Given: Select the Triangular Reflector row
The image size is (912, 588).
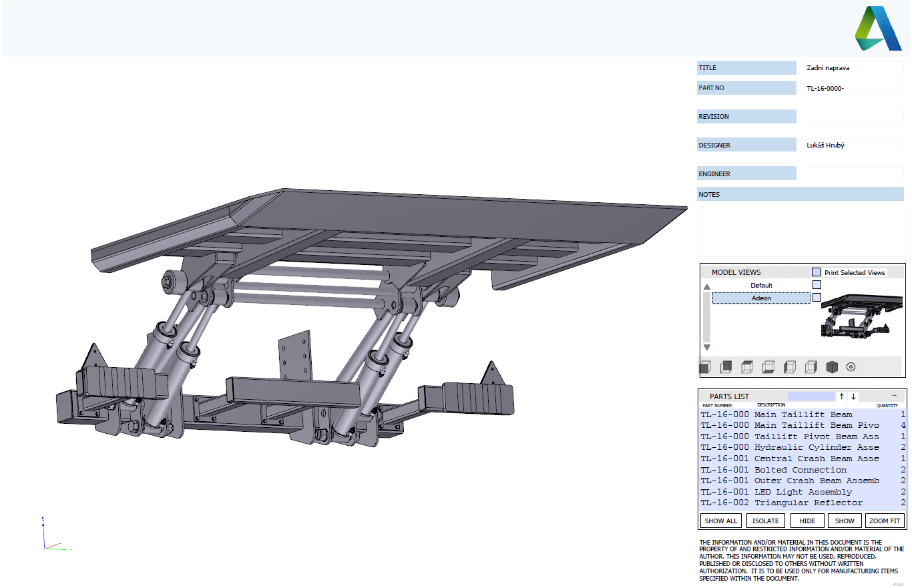Looking at the screenshot, I should tap(803, 503).
